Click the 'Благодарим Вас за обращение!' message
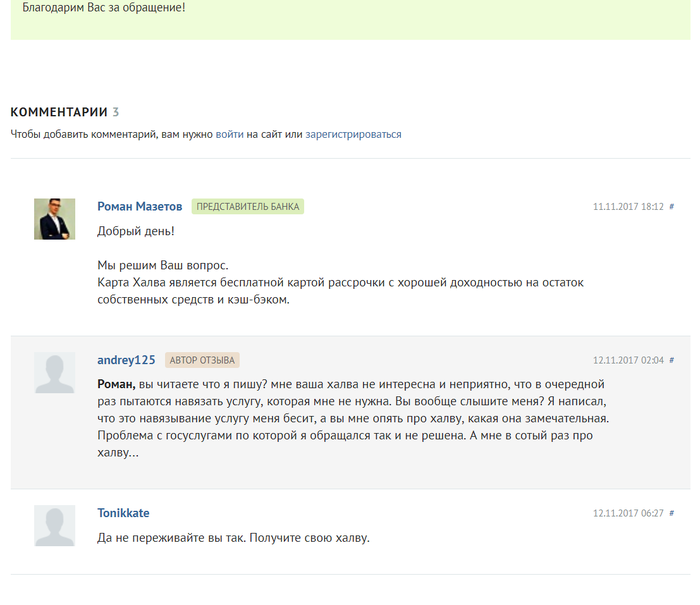The image size is (700, 605). tap(103, 8)
